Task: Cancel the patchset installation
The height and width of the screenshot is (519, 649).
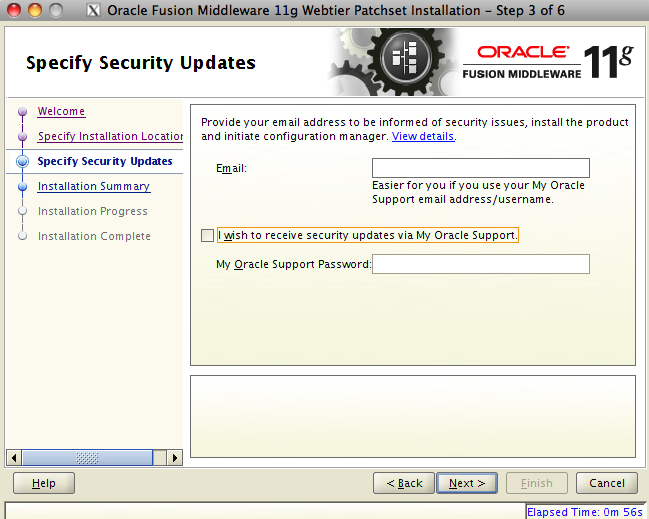Action: (606, 483)
